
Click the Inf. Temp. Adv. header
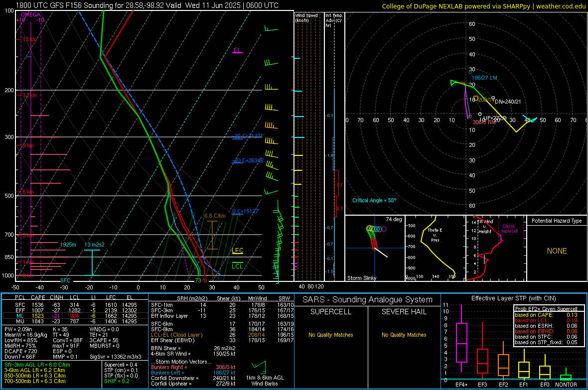point(334,20)
